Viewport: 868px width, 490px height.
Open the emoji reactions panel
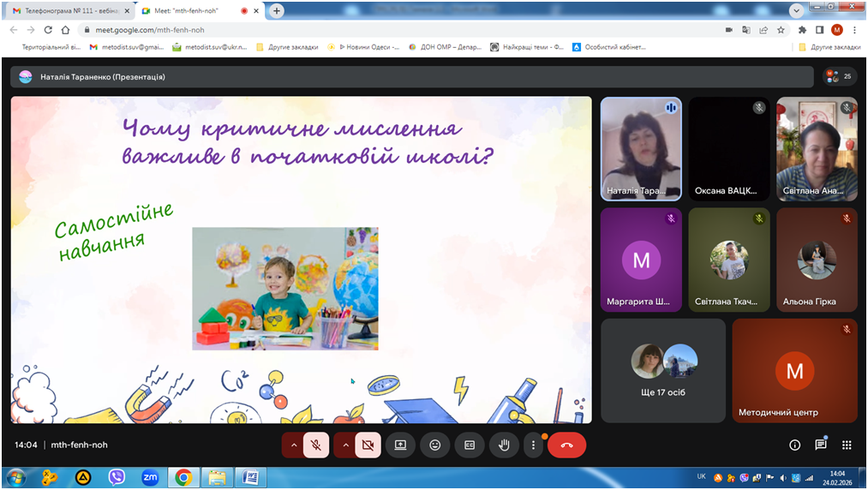point(435,445)
